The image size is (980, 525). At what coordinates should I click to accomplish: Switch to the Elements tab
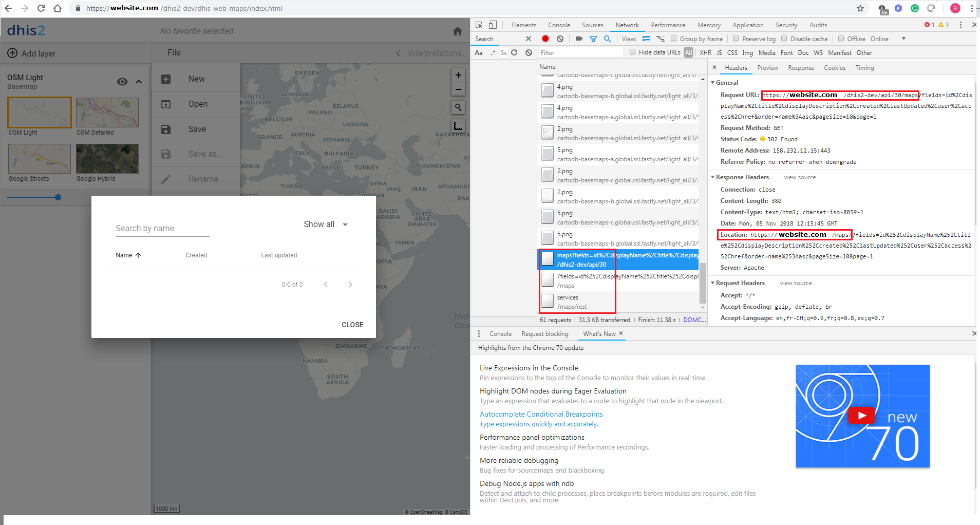524,25
